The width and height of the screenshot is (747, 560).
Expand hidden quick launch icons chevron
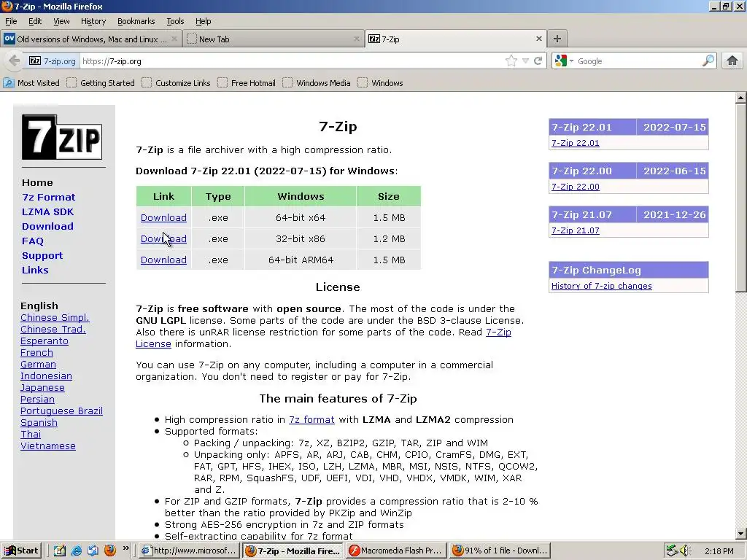[125, 548]
